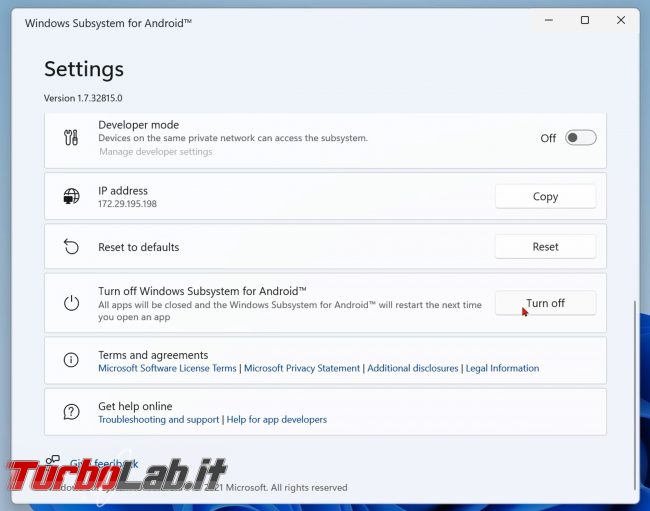
Task: Click the Developer mode wrench icon
Action: pyautogui.click(x=71, y=138)
